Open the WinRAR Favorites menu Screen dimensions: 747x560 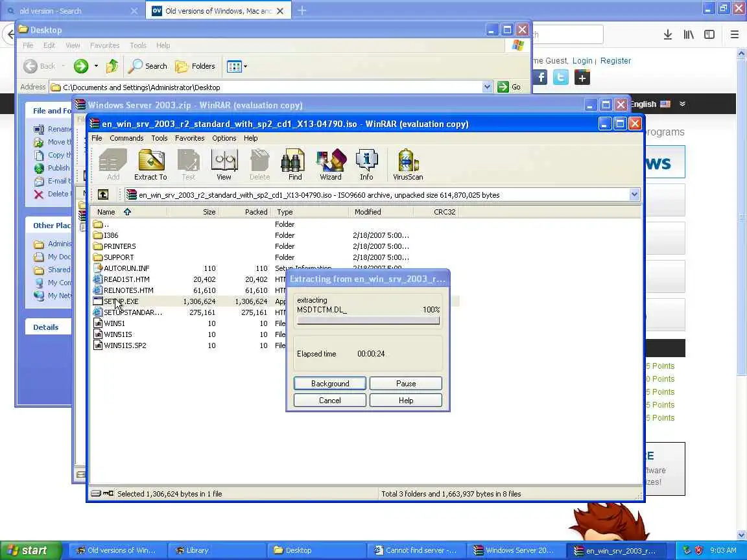click(x=189, y=138)
